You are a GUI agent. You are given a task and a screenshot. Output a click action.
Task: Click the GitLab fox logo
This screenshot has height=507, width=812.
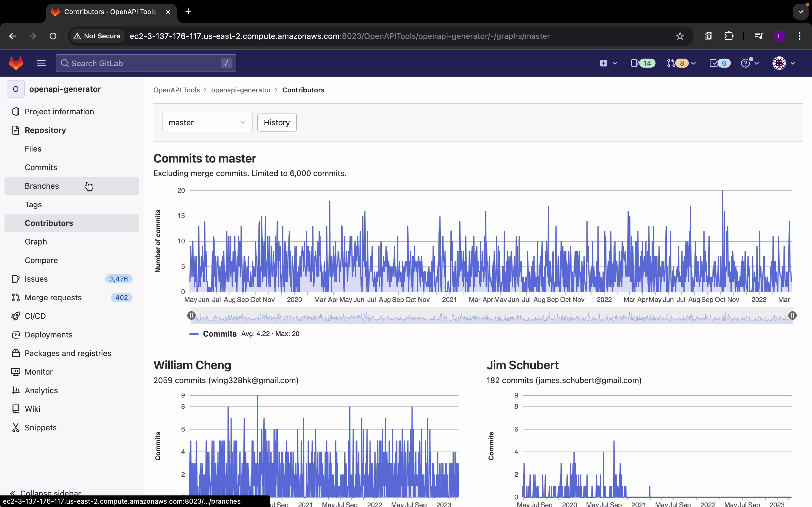[x=16, y=63]
